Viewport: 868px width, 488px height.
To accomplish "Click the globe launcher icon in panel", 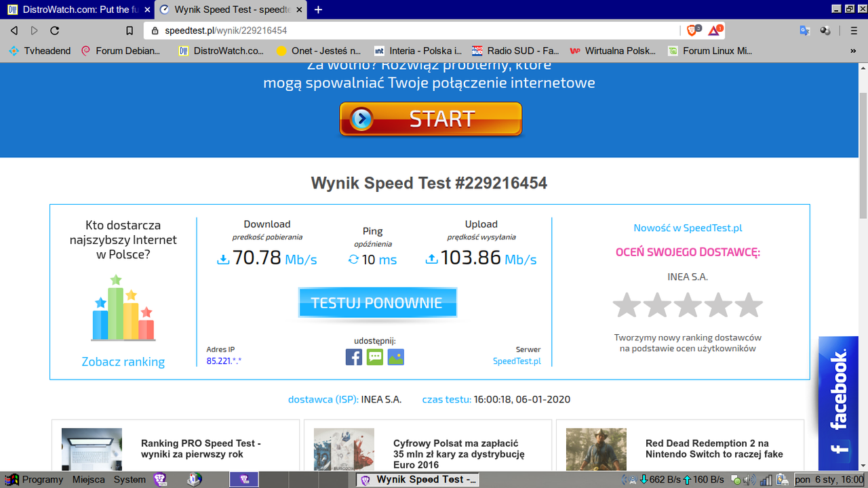I will coord(195,480).
